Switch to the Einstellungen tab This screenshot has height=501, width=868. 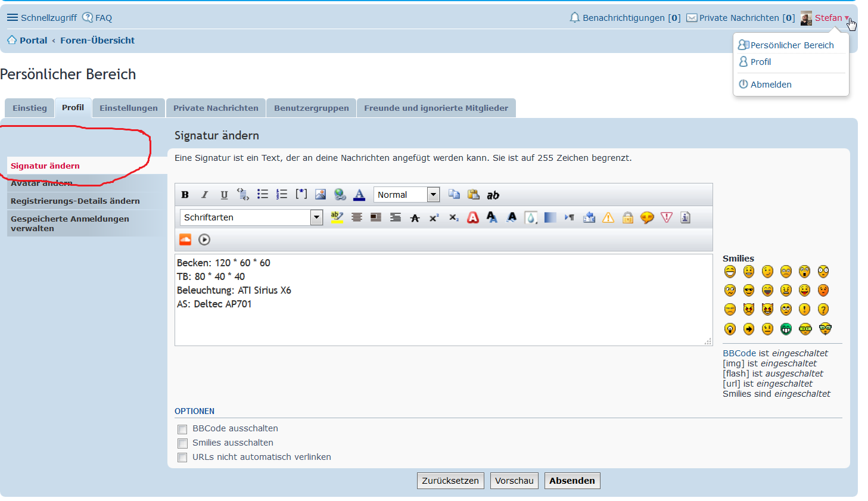click(x=129, y=108)
